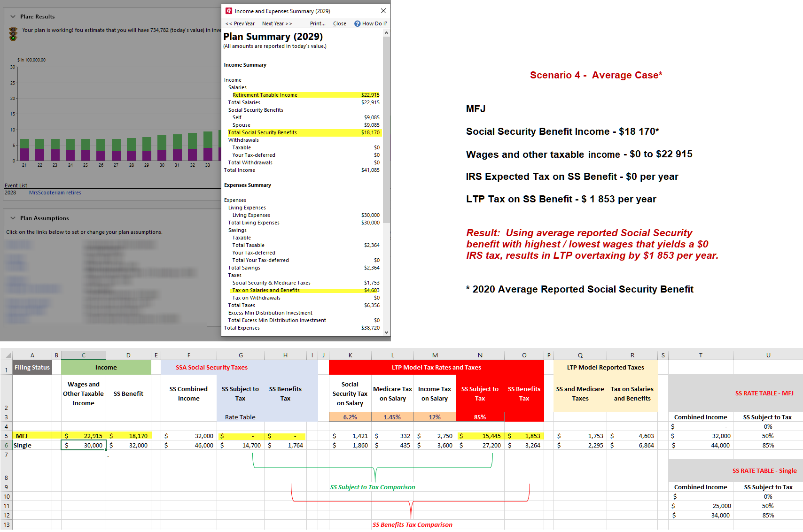Click the green Income header cell
Screen dimensions: 803x532
click(106, 367)
